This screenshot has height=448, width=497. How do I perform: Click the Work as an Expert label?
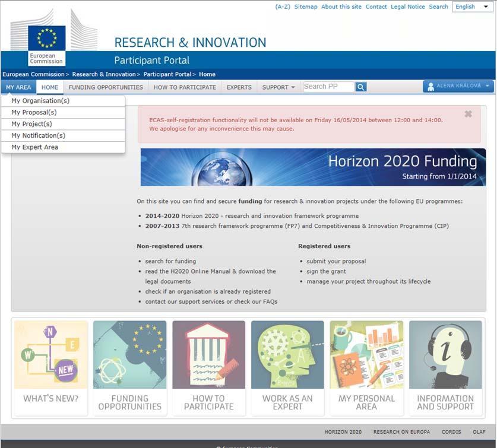point(287,402)
